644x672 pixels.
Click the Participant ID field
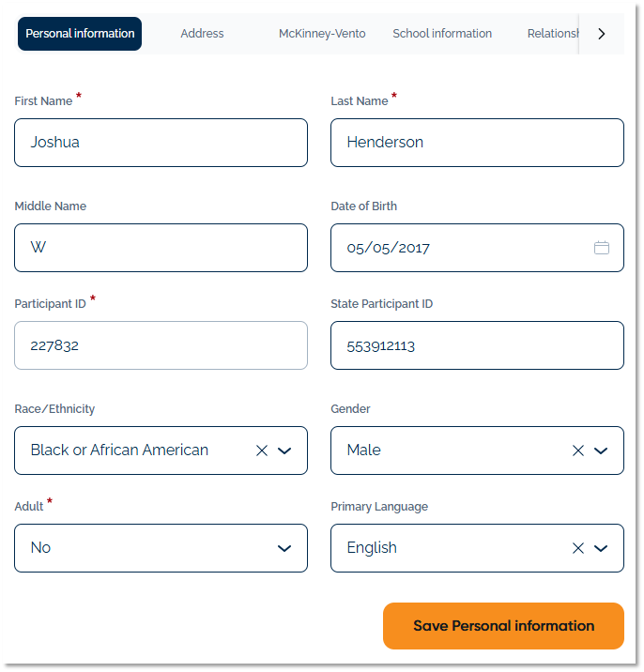161,345
